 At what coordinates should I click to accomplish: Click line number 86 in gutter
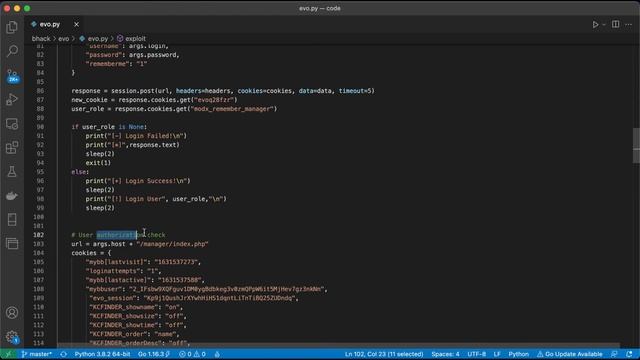click(x=40, y=91)
